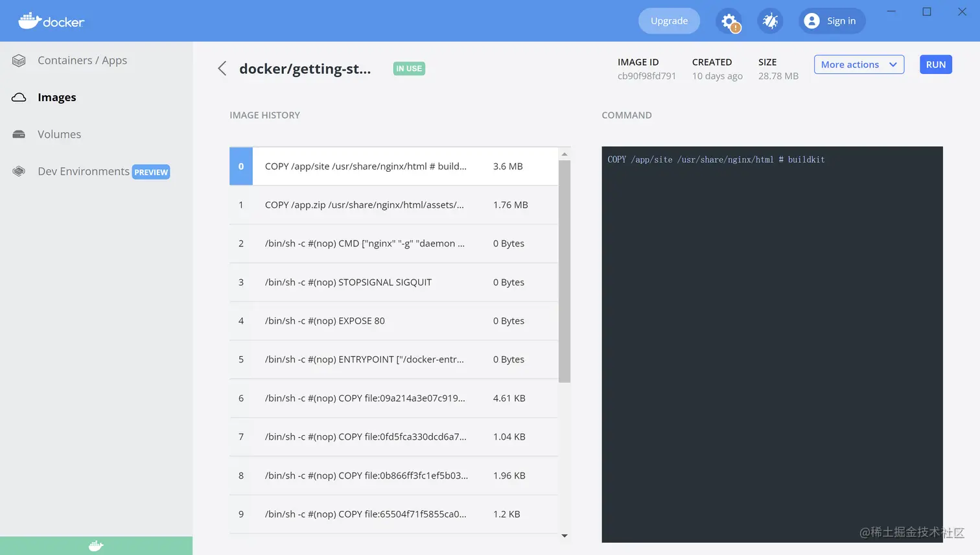This screenshot has height=555, width=980.
Task: Click the COMMAND heading
Action: pyautogui.click(x=626, y=115)
